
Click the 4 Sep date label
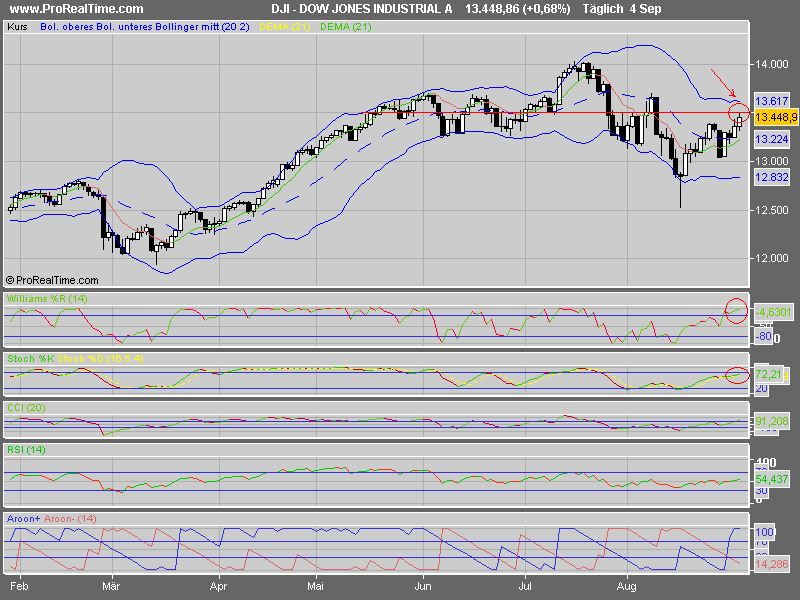pos(645,9)
